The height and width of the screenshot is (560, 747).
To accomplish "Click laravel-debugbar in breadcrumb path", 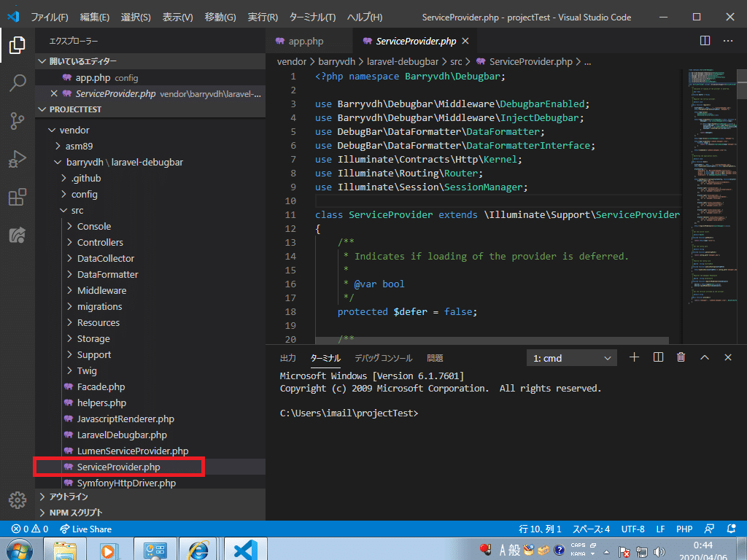I will [403, 62].
